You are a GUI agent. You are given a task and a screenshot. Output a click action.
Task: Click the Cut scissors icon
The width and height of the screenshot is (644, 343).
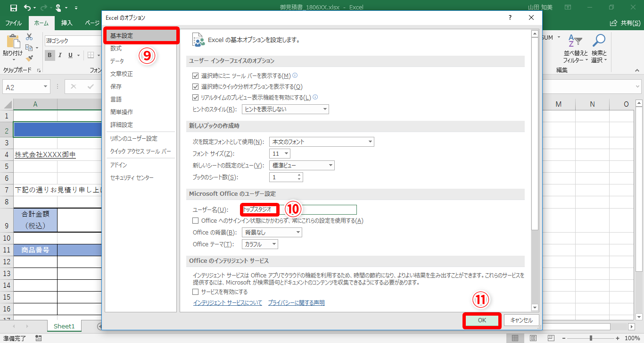tap(29, 37)
